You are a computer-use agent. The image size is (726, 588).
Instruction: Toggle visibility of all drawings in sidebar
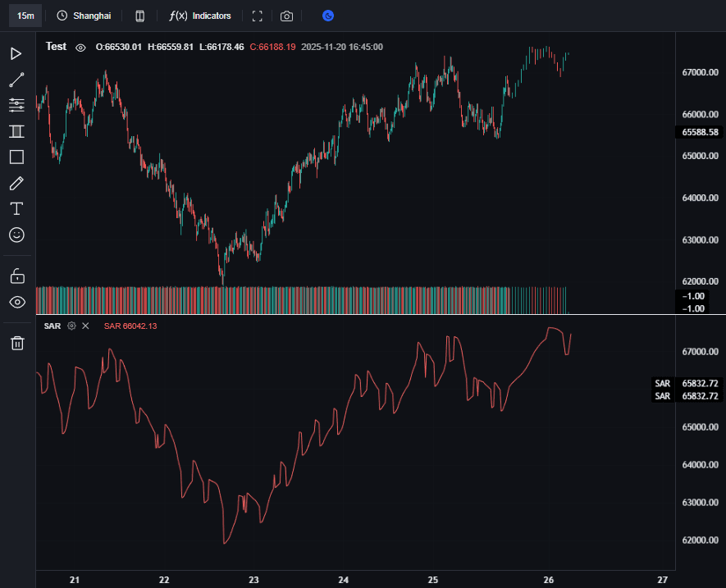click(16, 302)
